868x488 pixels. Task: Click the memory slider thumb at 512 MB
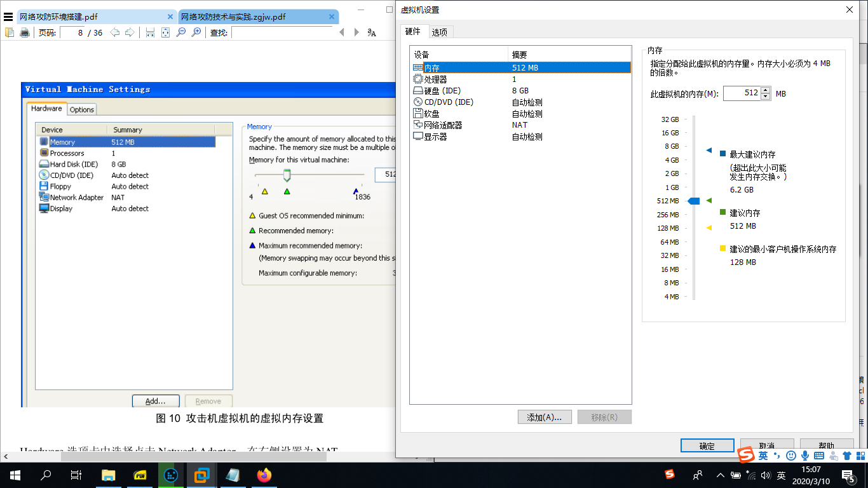pos(694,201)
